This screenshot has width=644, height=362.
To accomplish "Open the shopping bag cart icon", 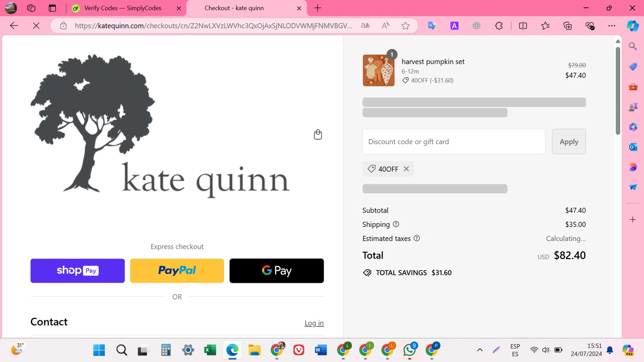I will (318, 135).
